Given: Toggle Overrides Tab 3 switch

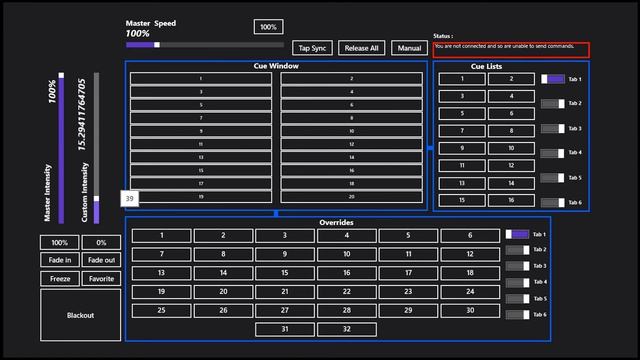Looking at the screenshot, I should 518,266.
